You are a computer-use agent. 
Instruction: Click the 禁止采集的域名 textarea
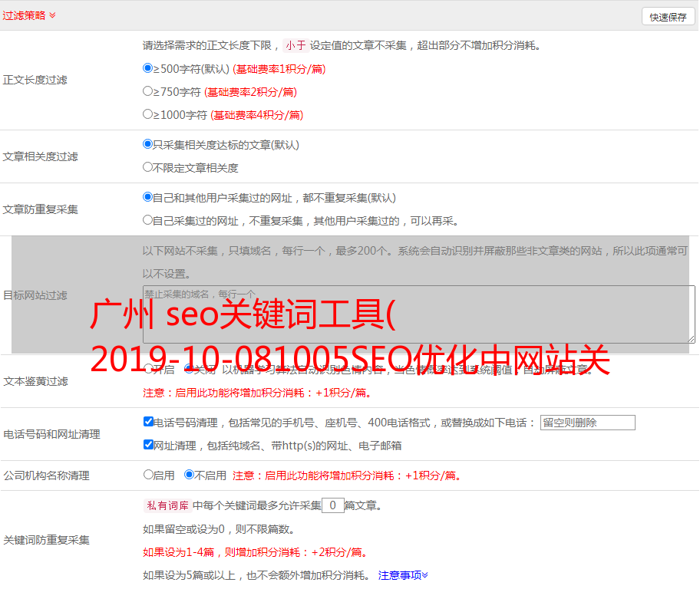click(419, 314)
